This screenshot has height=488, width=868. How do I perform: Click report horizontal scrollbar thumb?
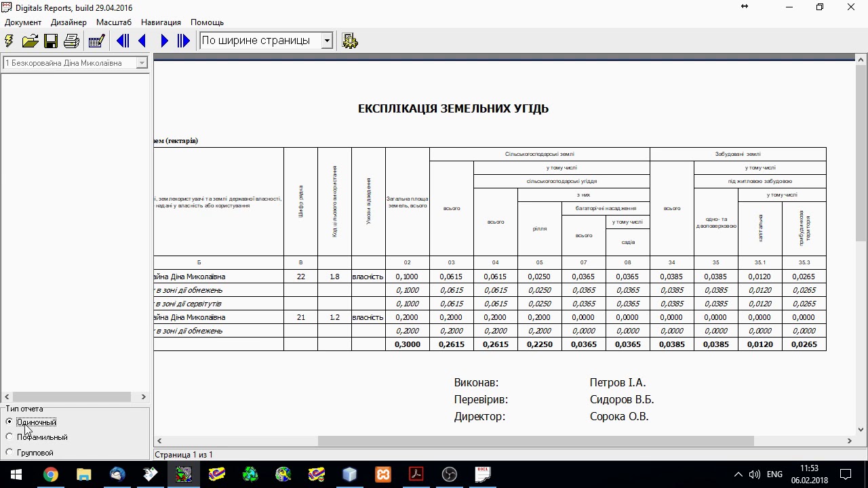(x=536, y=441)
